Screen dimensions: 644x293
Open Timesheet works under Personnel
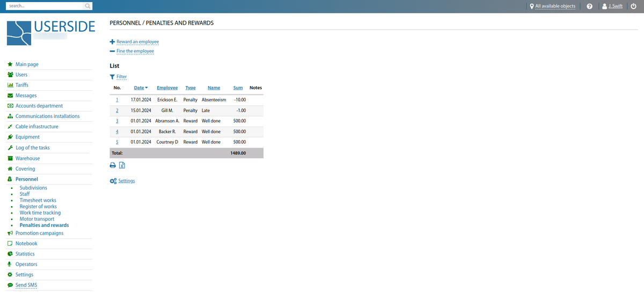38,200
